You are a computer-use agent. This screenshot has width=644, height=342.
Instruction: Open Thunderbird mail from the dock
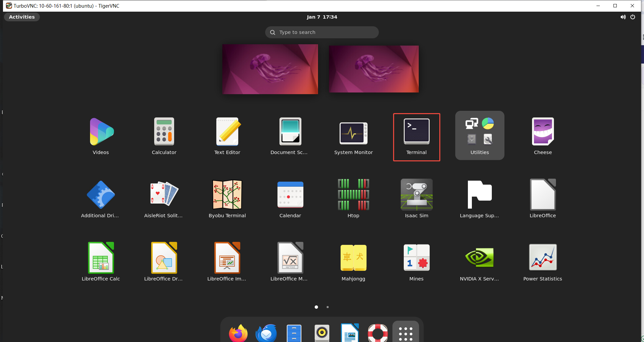pyautogui.click(x=266, y=333)
